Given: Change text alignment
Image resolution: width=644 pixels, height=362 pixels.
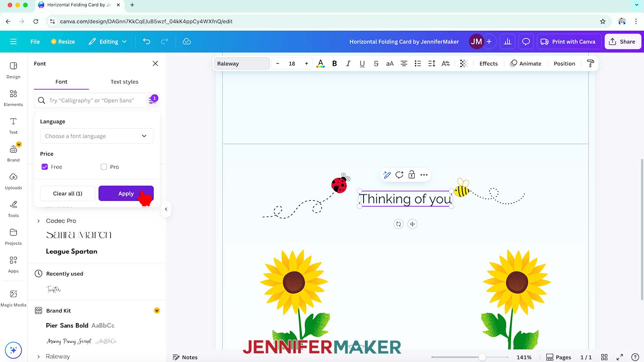Looking at the screenshot, I should (404, 64).
